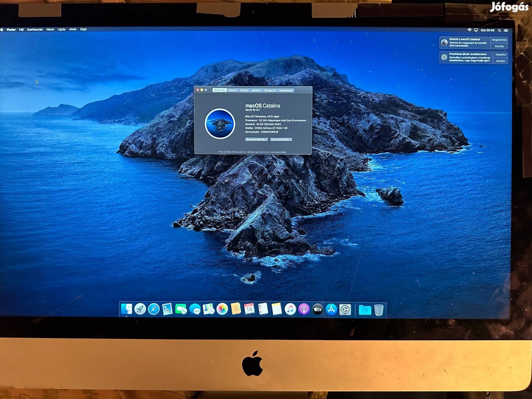The width and height of the screenshot is (532, 399).
Task: Launch Launchpad rocket icon in Dock
Action: tap(140, 309)
